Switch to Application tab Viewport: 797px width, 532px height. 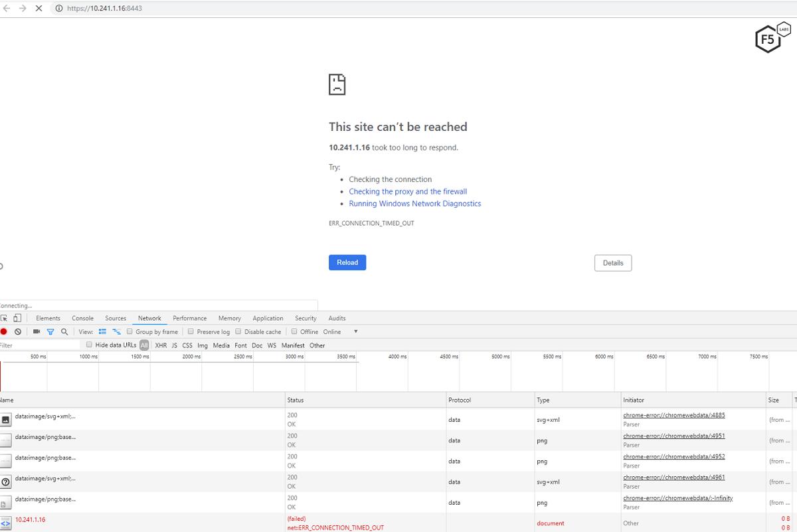(268, 318)
